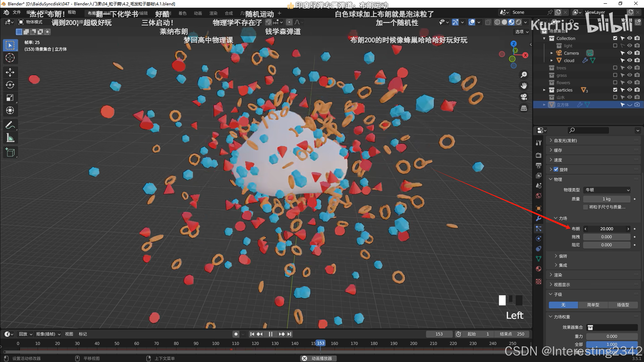Toggle camera view icon in viewport
The width and height of the screenshot is (644, 362).
point(524,97)
